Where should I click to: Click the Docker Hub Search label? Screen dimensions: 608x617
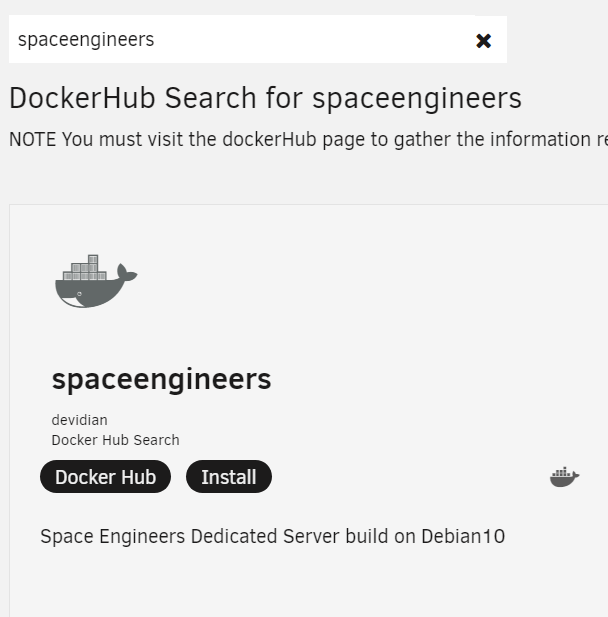pyautogui.click(x=115, y=440)
